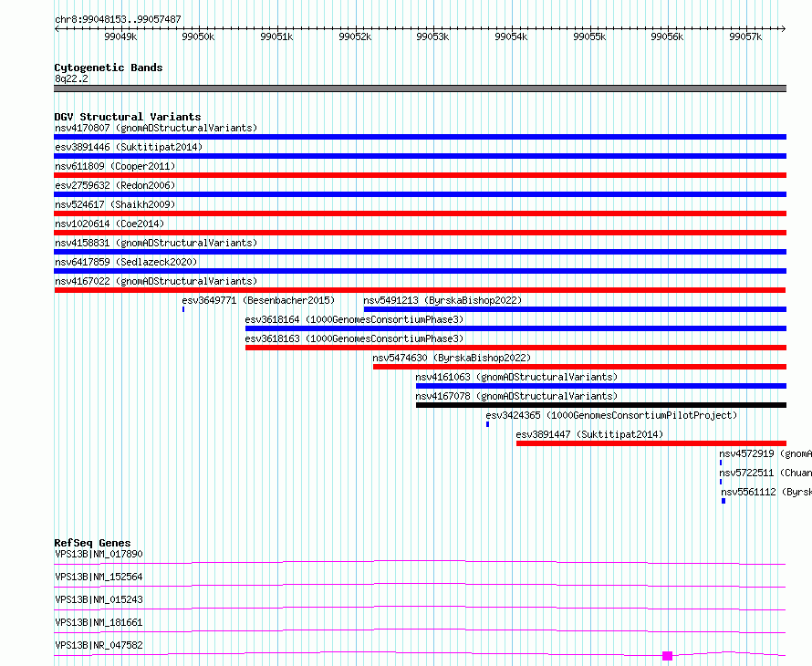Open nsv6417859 Sedlazeck2020 label
The height and width of the screenshot is (666, 812).
126,262
